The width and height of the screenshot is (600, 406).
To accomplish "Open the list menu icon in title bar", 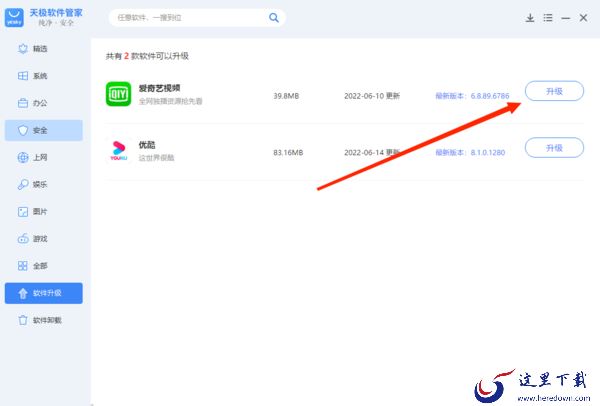I will (x=548, y=18).
